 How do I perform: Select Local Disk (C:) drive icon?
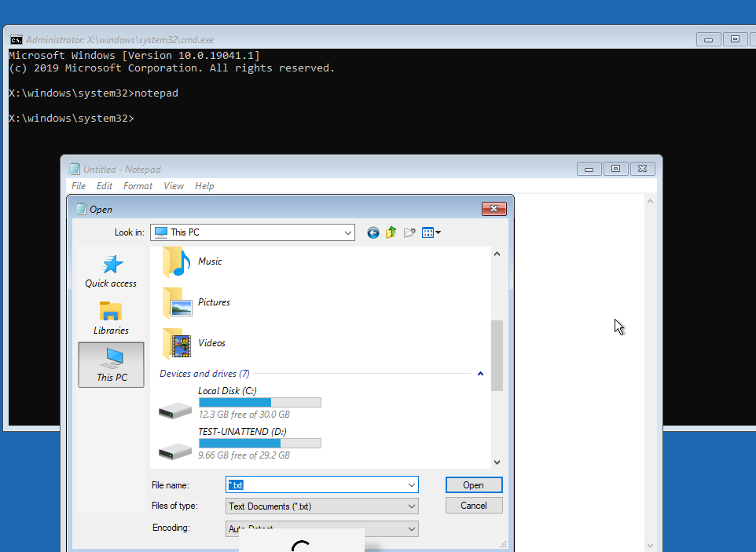click(175, 411)
